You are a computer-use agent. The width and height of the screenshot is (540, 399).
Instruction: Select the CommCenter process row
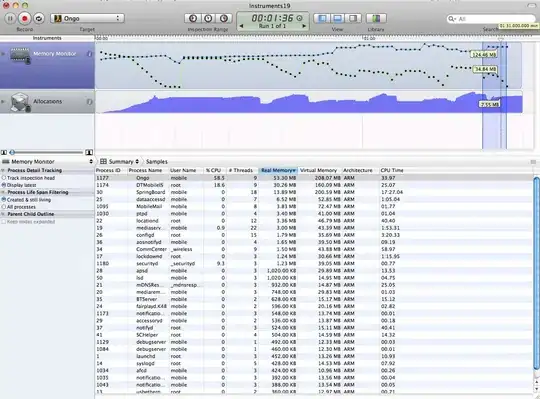click(x=314, y=249)
